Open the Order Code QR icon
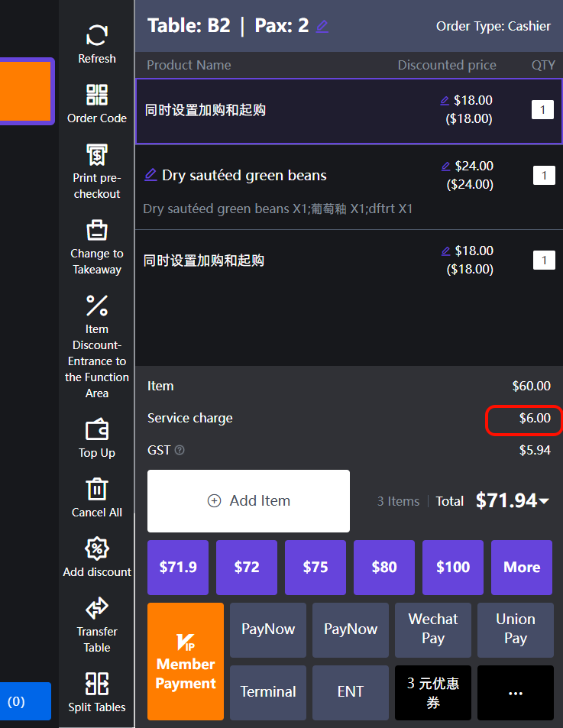Image resolution: width=563 pixels, height=728 pixels. point(97,95)
